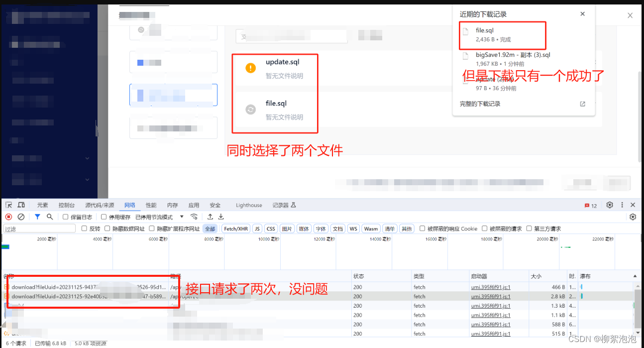Enable 隐藏数据网址 checkbox
The width and height of the screenshot is (644, 348).
tap(107, 229)
